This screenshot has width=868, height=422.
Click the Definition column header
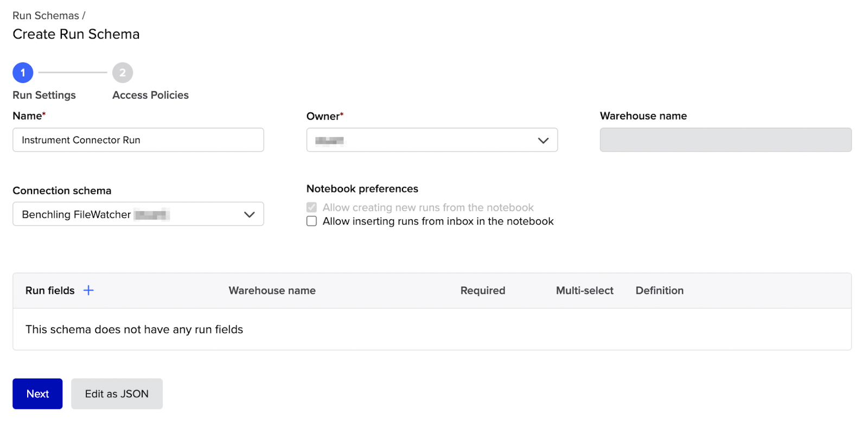point(659,291)
